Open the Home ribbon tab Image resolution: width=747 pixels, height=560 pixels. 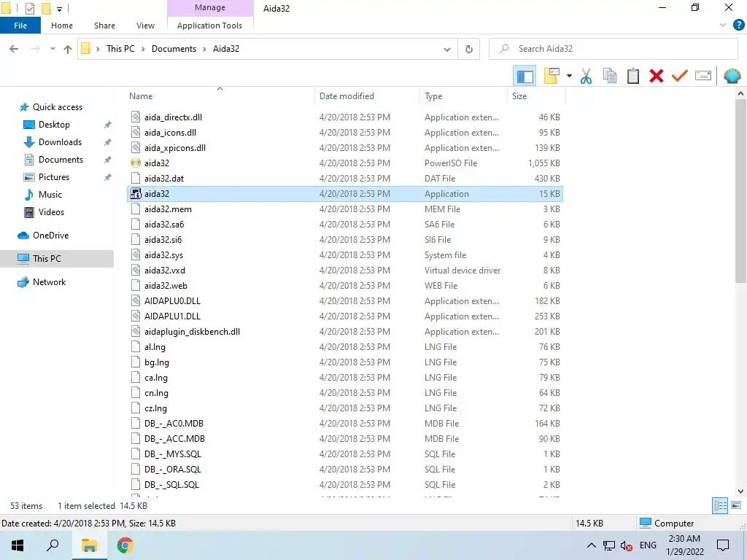tap(62, 26)
